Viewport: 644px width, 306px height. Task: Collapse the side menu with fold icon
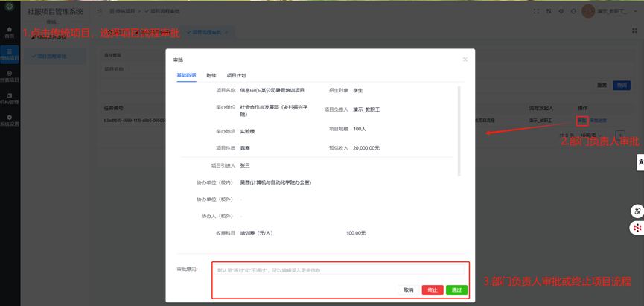100,11
